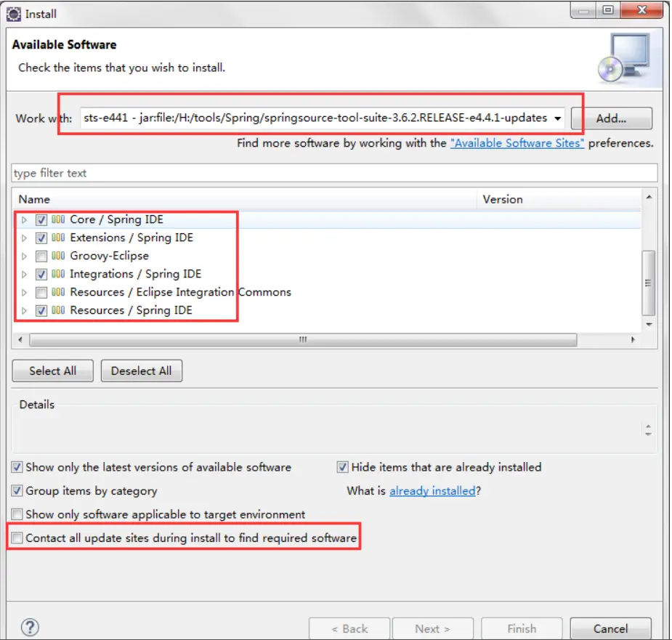Viewport: 672px width, 640px height.
Task: Expand the Resources / Spring IDE node
Action: (25, 310)
